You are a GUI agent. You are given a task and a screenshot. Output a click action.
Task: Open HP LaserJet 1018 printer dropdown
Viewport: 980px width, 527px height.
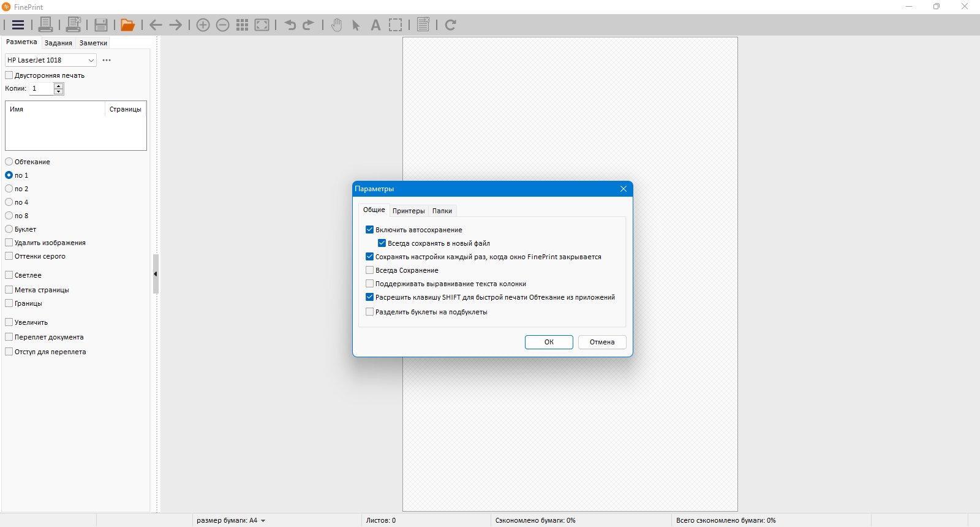(51, 60)
